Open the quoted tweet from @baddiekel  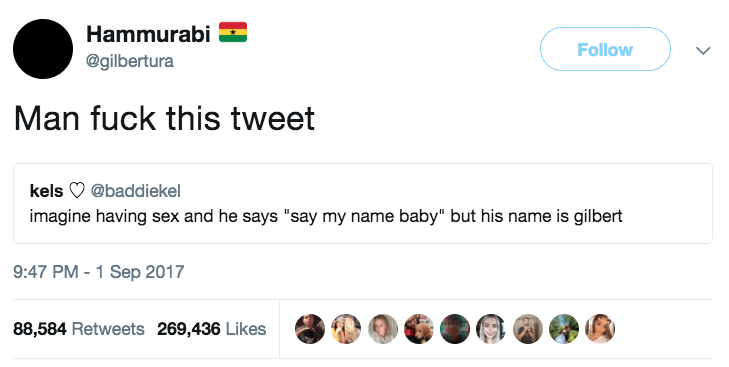coord(363,203)
